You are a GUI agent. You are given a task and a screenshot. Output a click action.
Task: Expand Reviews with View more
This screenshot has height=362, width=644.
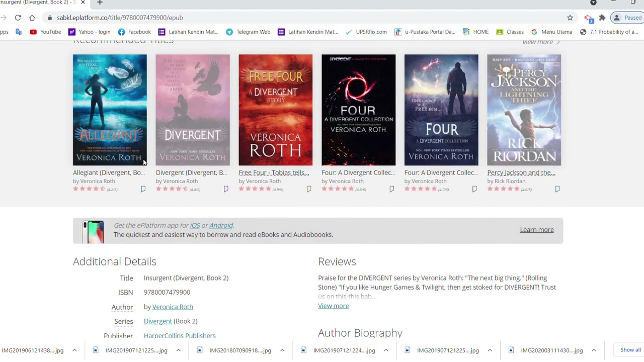333,306
